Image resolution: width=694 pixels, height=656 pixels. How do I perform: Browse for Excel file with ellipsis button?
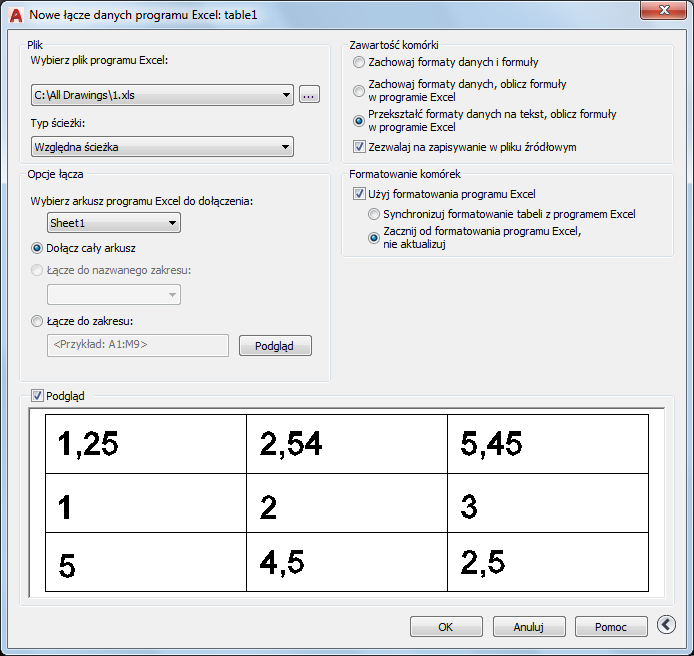(309, 95)
